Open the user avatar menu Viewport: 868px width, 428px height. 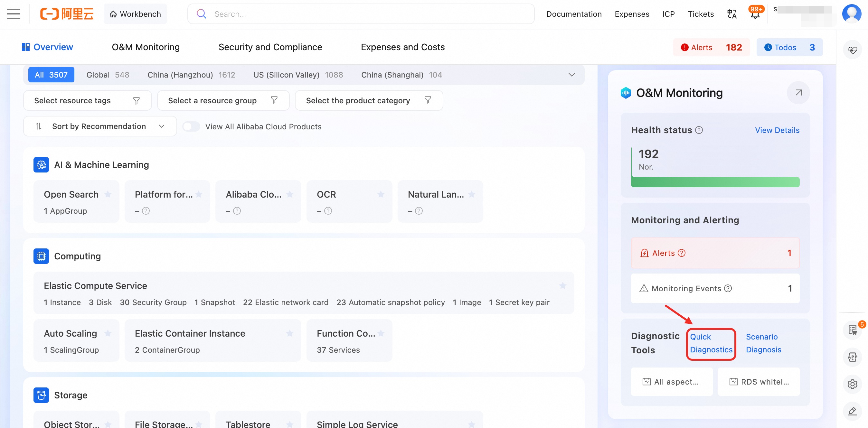click(852, 14)
